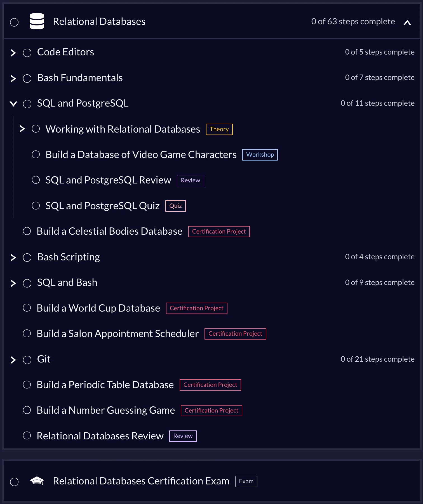Expand the Working with Relational Databases section

22,129
